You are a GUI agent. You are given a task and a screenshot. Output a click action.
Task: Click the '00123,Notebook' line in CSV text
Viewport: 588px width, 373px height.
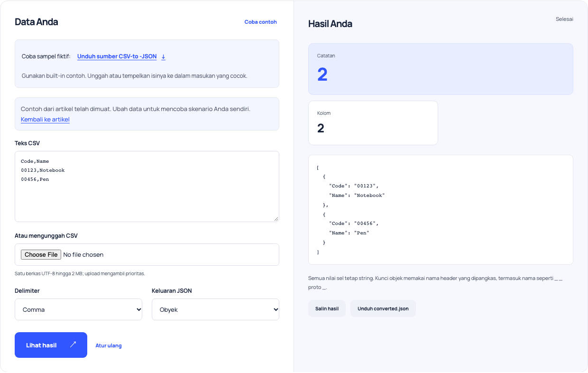pos(43,170)
